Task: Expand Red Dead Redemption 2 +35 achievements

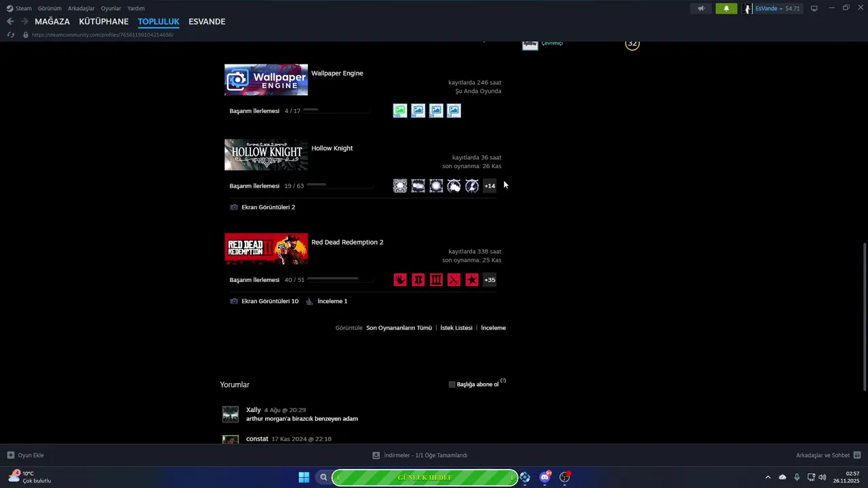Action: [490, 280]
